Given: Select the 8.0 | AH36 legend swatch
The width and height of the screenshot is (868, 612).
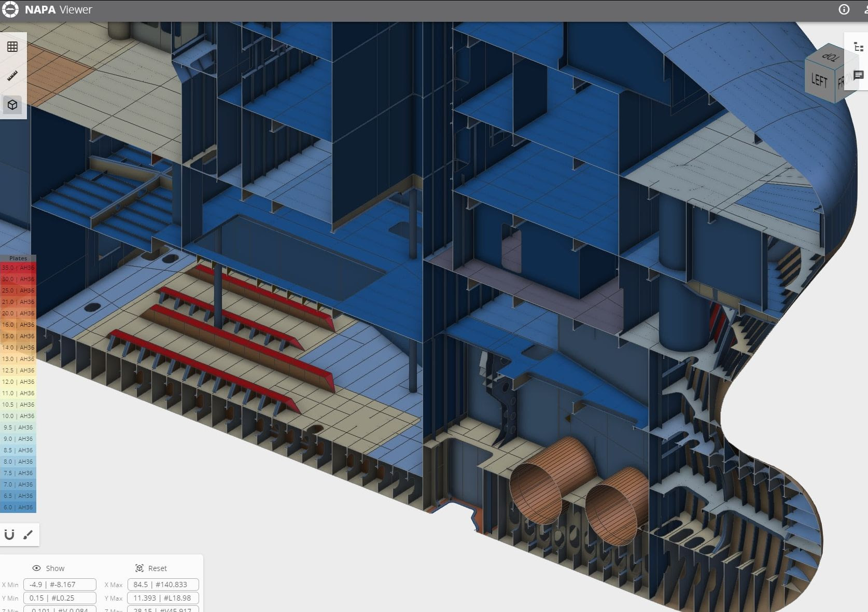Looking at the screenshot, I should (18, 462).
